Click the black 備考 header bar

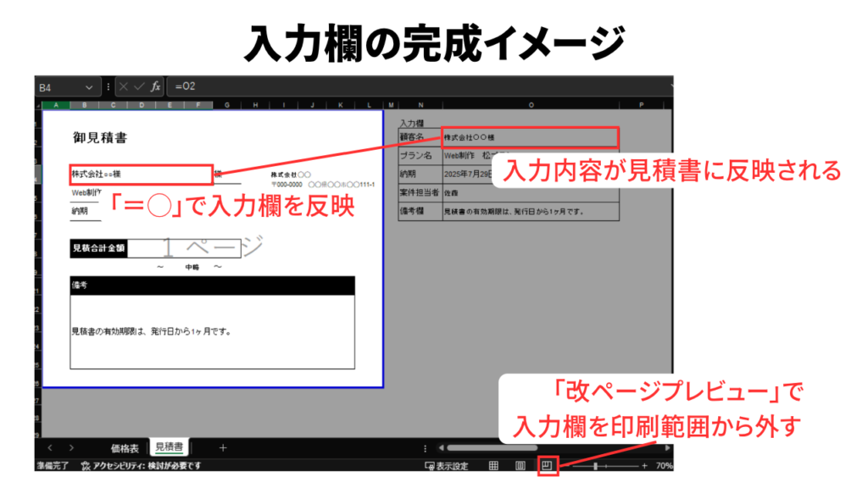[212, 286]
